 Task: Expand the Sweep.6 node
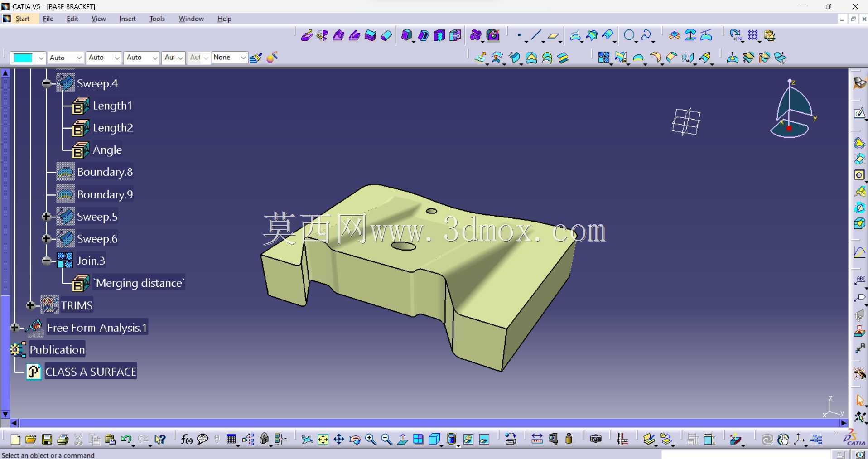(x=46, y=239)
